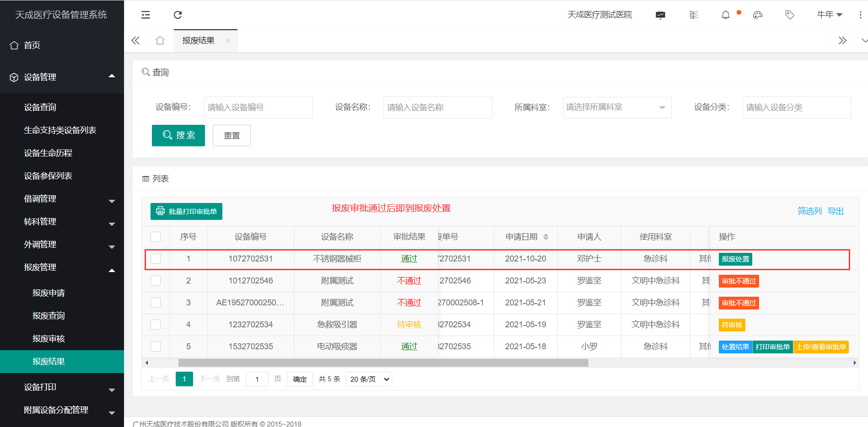
Task: Open the 牛年 user dropdown
Action: (x=830, y=15)
